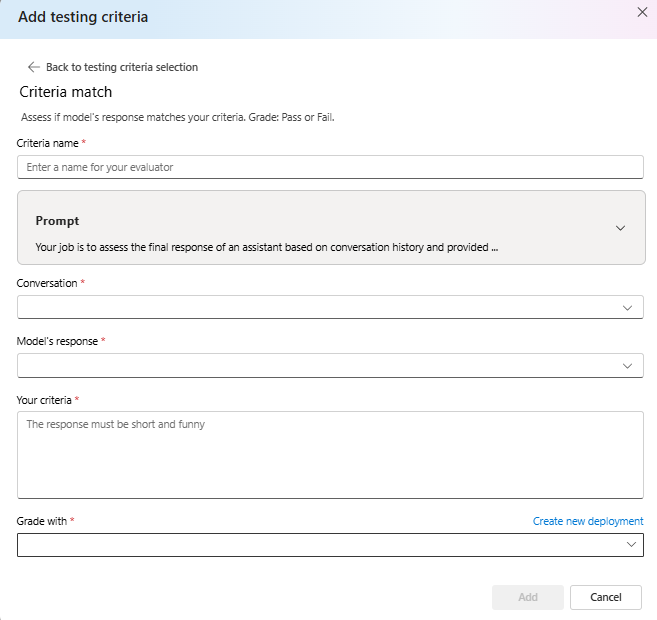Image resolution: width=657 pixels, height=620 pixels.
Task: Click the Grade with chevron arrow
Action: (x=631, y=544)
